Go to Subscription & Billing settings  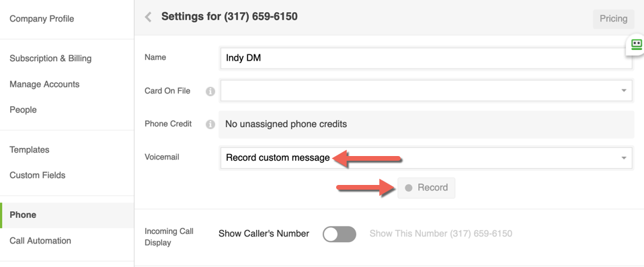(x=50, y=59)
